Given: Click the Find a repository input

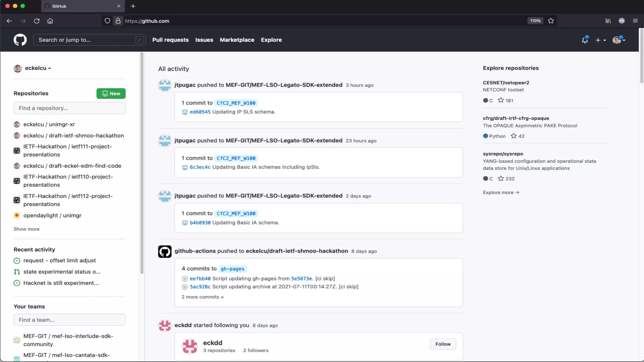Looking at the screenshot, I should click(69, 108).
